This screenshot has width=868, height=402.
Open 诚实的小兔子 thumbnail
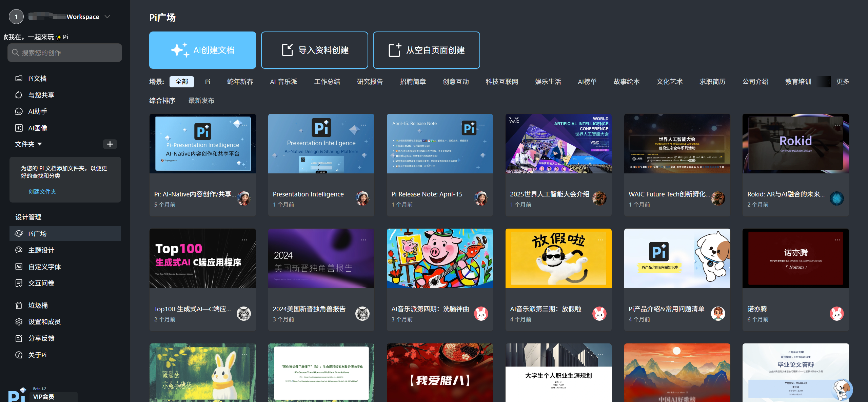click(x=203, y=373)
